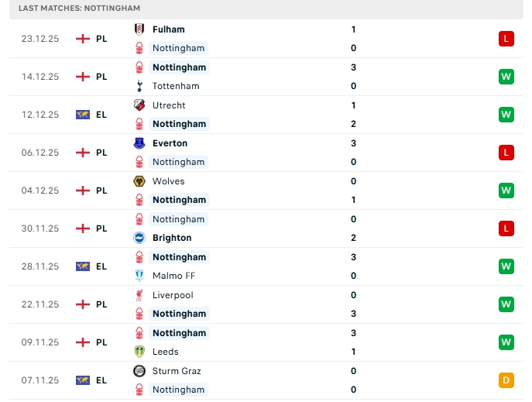Click the Fulham club crest icon

[139, 29]
